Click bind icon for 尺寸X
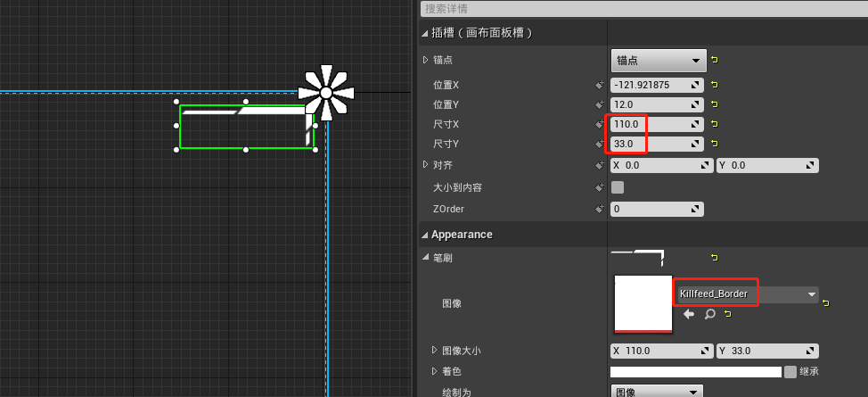This screenshot has width=868, height=397. 599,124
